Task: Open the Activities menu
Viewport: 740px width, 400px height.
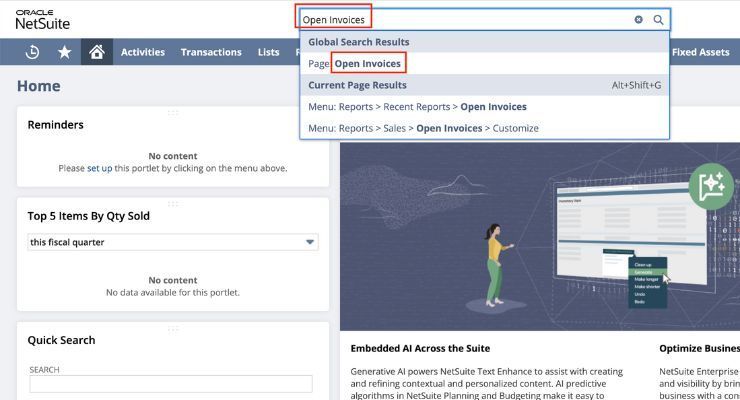Action: click(x=143, y=52)
